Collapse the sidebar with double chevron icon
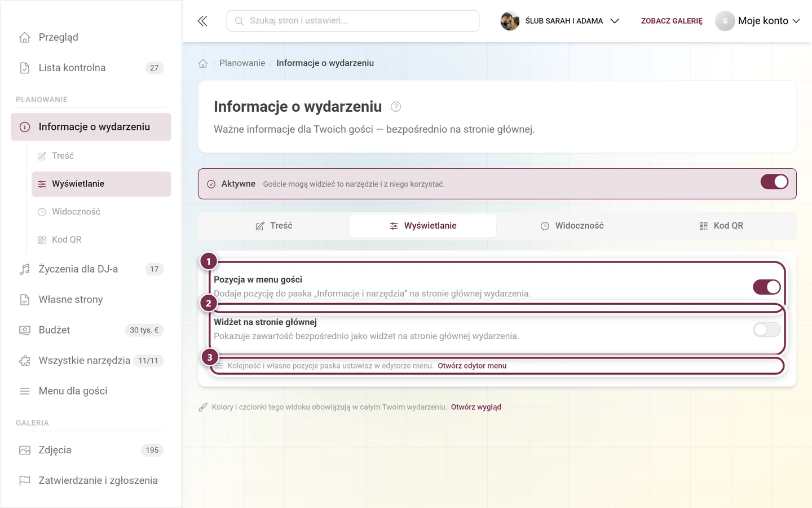The height and width of the screenshot is (508, 812). pyautogui.click(x=202, y=21)
